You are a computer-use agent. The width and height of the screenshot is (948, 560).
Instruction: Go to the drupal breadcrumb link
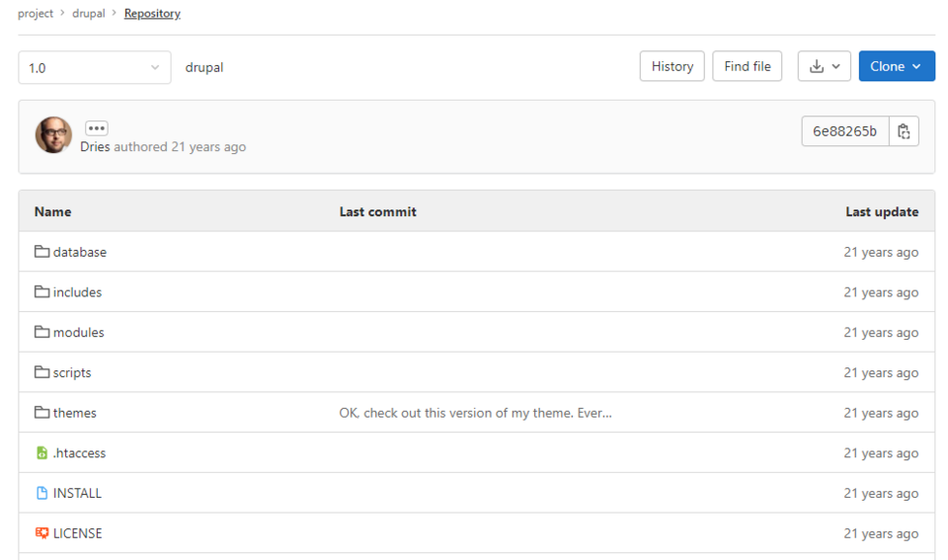click(89, 13)
